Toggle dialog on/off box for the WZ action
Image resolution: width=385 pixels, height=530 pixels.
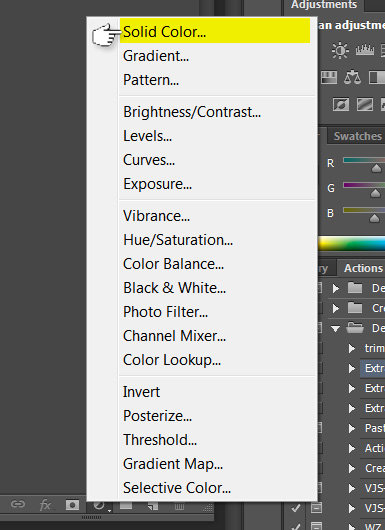click(316, 526)
